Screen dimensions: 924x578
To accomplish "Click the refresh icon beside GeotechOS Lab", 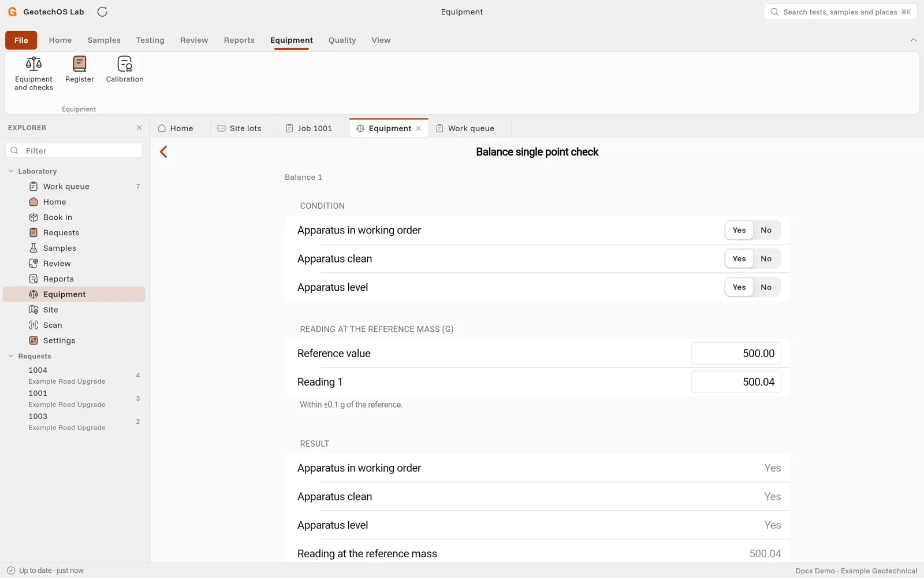I will pyautogui.click(x=102, y=12).
